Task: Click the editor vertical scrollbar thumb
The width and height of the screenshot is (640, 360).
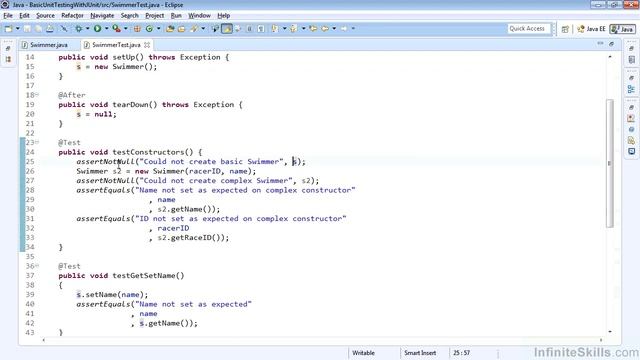Action: 610,163
